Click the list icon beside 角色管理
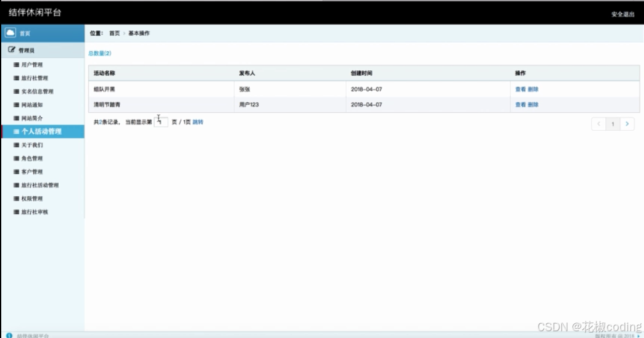This screenshot has width=644, height=338. coord(17,158)
